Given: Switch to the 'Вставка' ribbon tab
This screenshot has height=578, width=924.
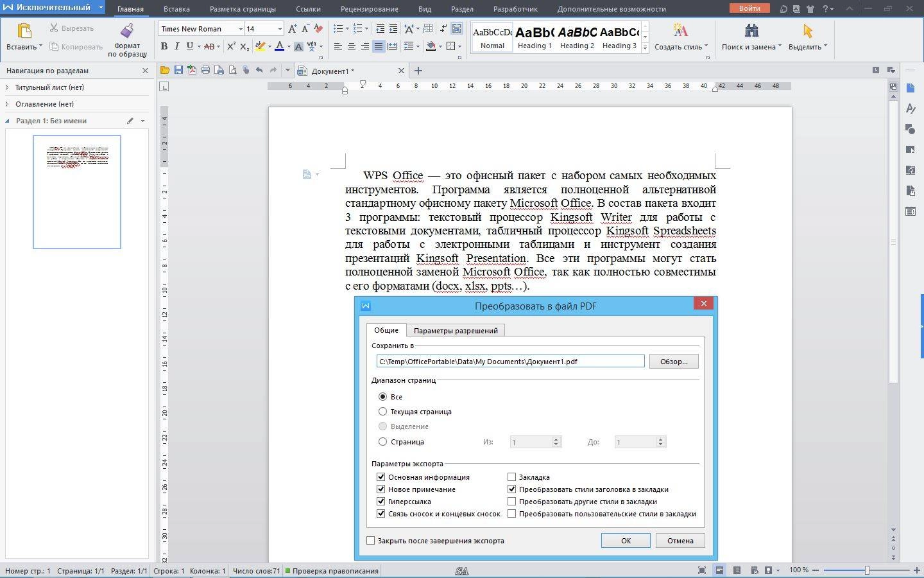Looking at the screenshot, I should 176,9.
